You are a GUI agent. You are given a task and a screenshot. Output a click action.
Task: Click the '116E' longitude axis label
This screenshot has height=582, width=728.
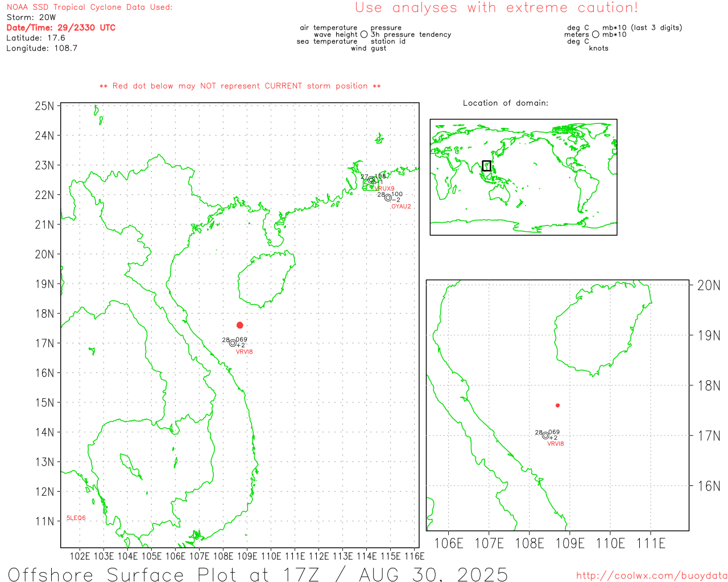pos(414,556)
